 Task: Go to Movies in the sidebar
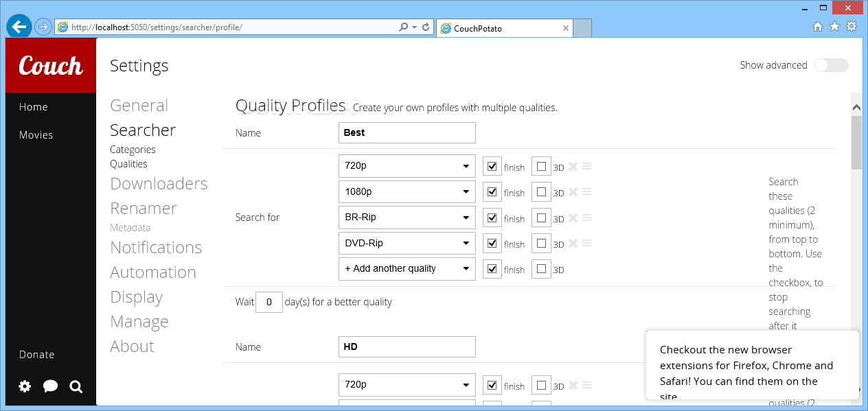click(x=36, y=135)
